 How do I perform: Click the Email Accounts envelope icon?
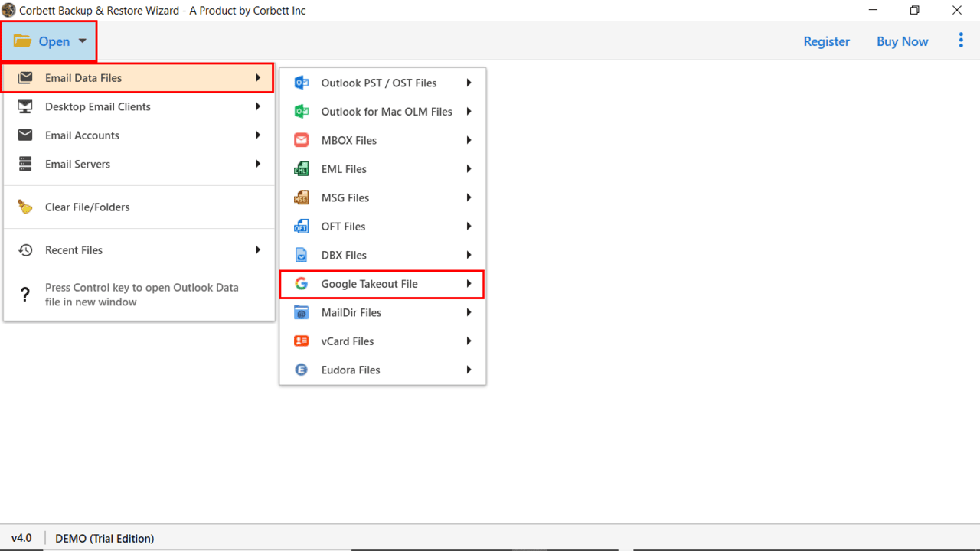pos(25,135)
